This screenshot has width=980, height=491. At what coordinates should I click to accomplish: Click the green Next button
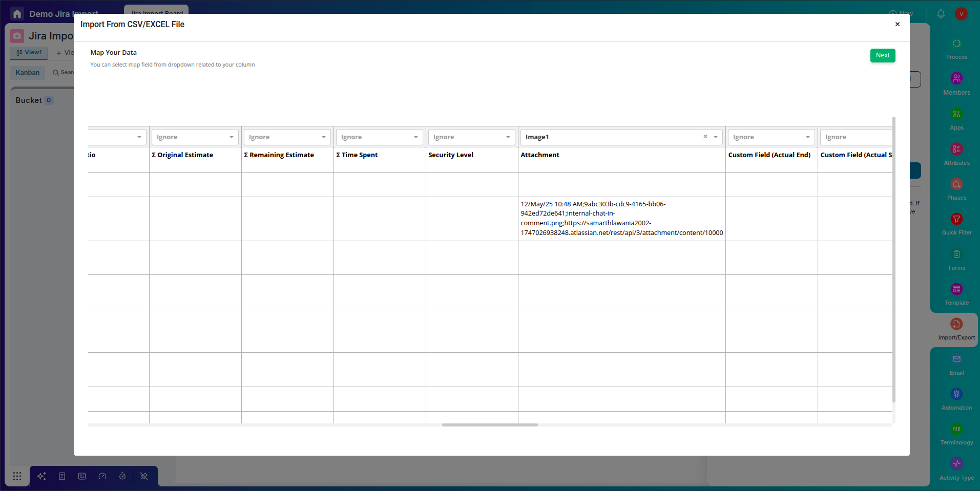pyautogui.click(x=882, y=55)
